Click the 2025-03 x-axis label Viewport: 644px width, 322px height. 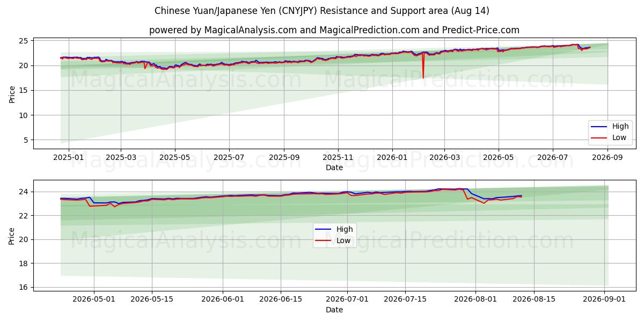(121, 158)
